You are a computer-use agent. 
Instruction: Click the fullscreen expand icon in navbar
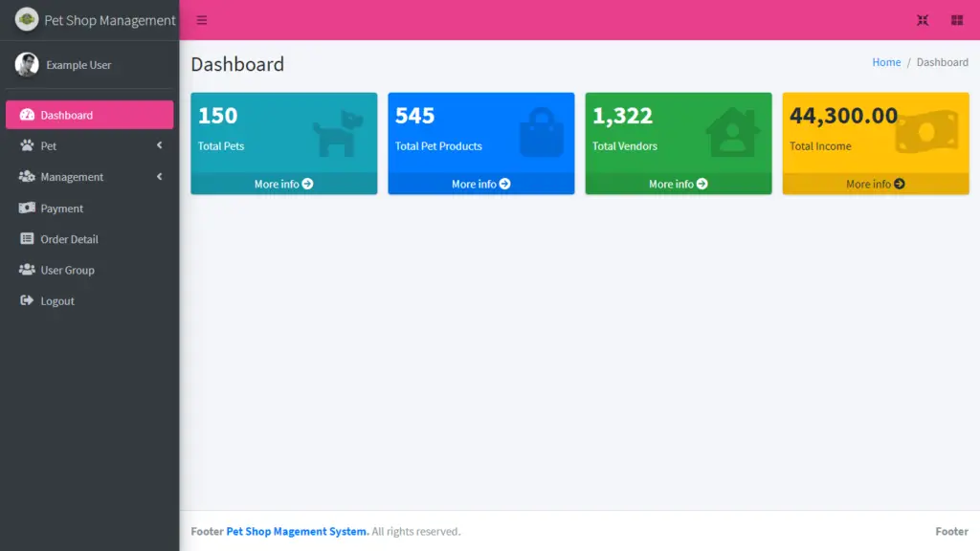[x=923, y=20]
